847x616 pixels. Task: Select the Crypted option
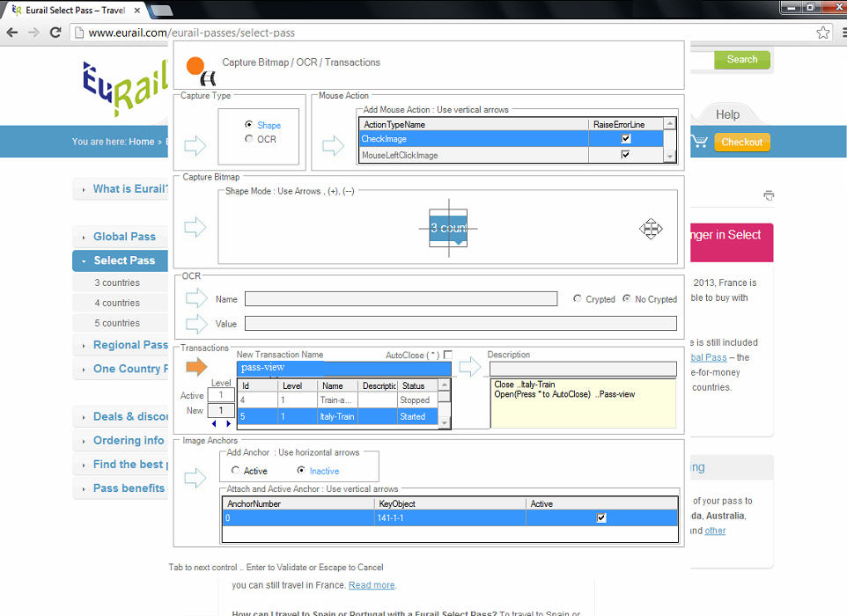(x=577, y=298)
